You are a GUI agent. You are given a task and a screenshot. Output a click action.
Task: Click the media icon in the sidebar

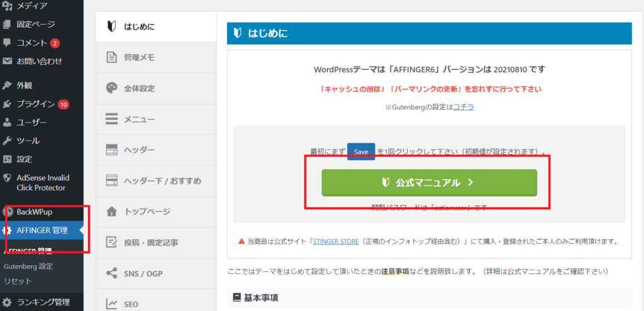7,6
